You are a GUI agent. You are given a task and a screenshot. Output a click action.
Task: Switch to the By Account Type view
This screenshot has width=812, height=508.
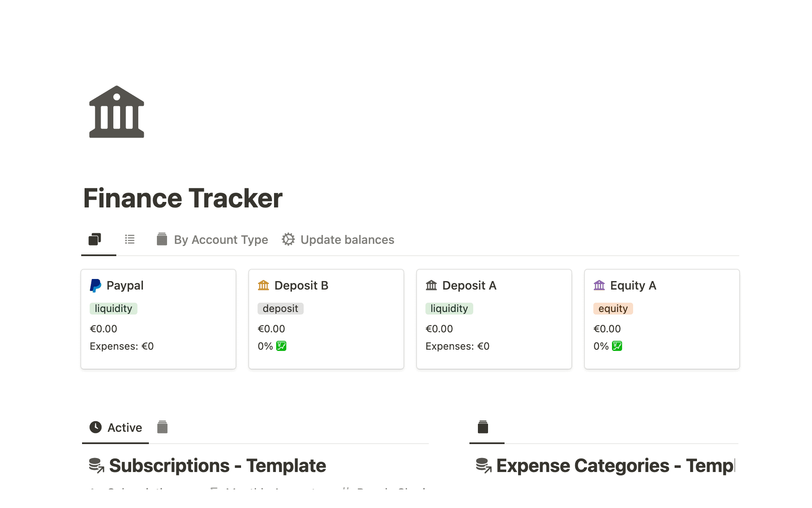(220, 239)
